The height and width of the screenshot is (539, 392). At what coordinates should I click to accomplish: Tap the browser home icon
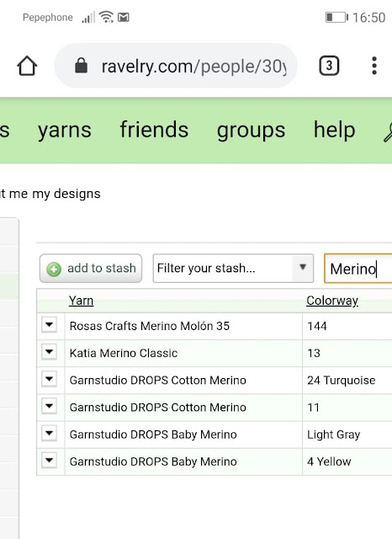pyautogui.click(x=27, y=66)
